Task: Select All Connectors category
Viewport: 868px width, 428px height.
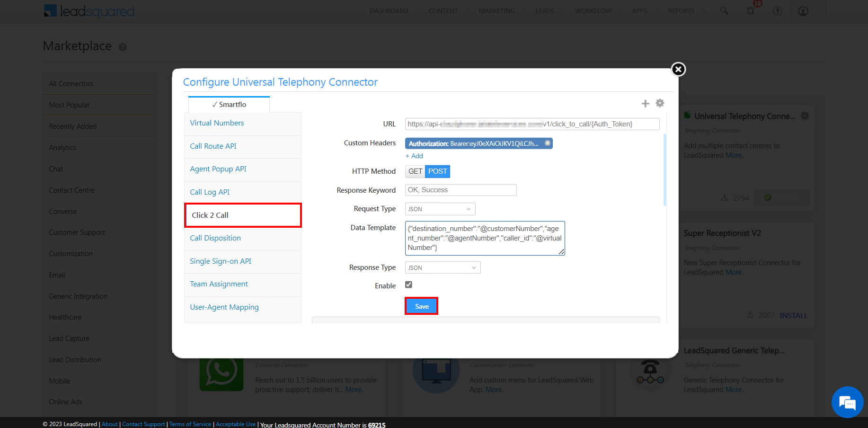Action: pos(99,84)
